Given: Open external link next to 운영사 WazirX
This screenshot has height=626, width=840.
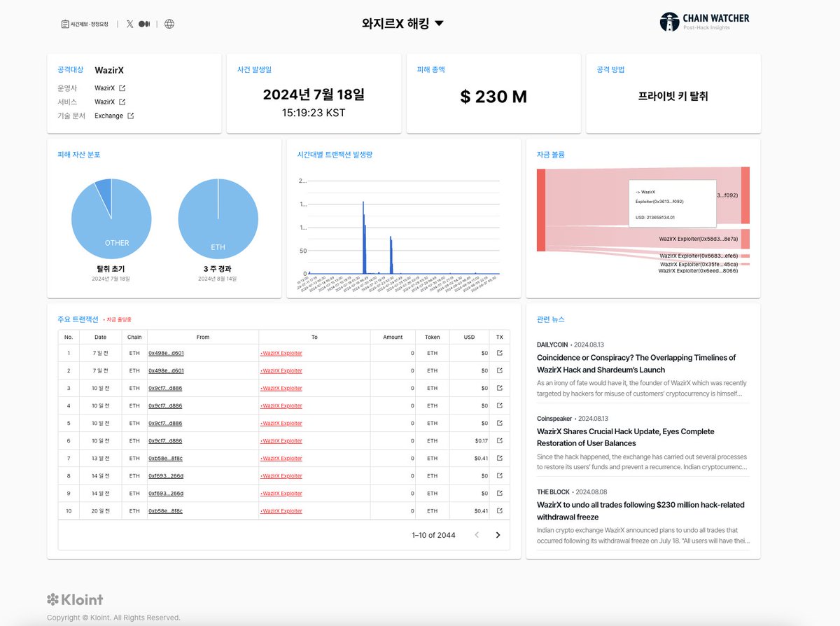Looking at the screenshot, I should [122, 88].
